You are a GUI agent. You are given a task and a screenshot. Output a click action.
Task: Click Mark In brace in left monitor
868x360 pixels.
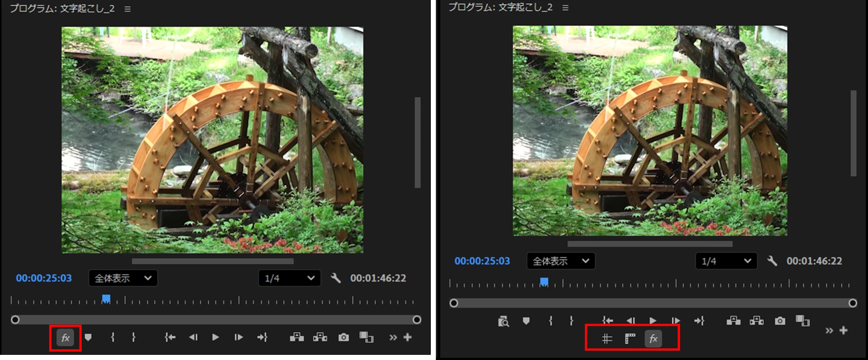coord(112,337)
